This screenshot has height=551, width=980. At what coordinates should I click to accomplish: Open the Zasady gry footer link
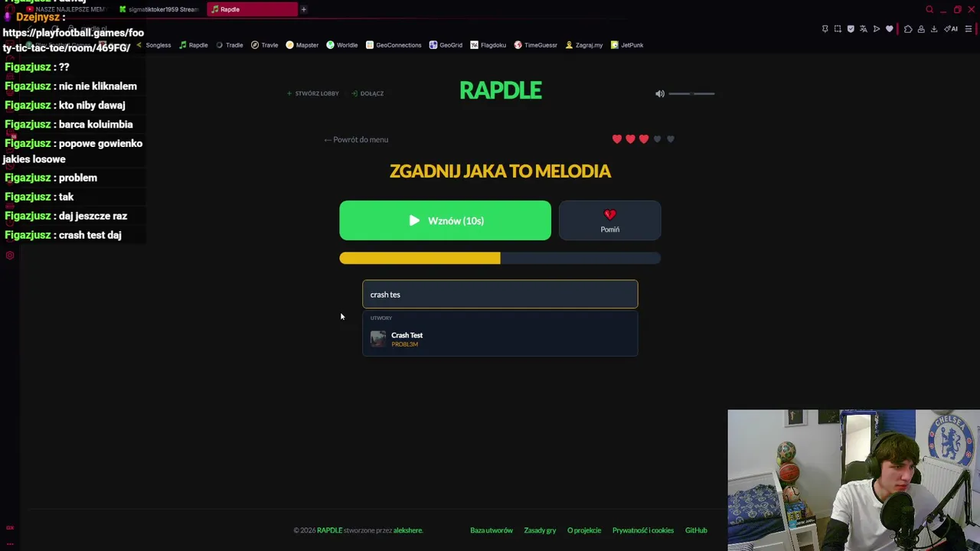coord(540,530)
